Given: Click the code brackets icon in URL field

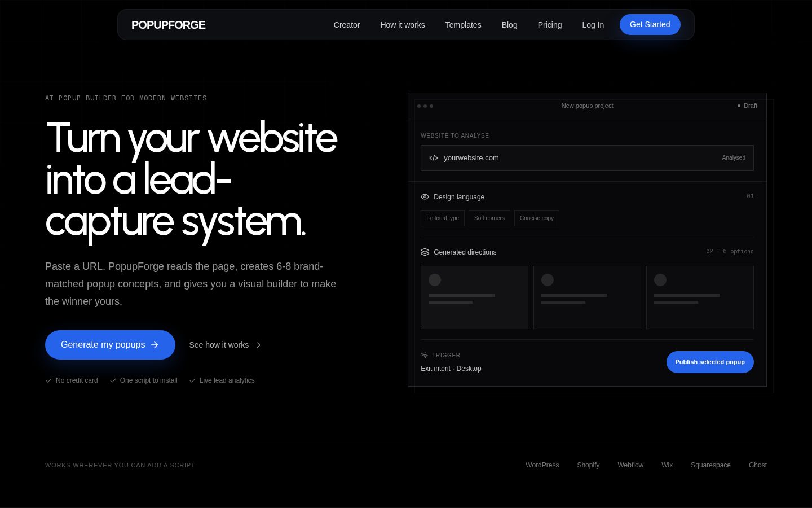Looking at the screenshot, I should click(x=434, y=158).
